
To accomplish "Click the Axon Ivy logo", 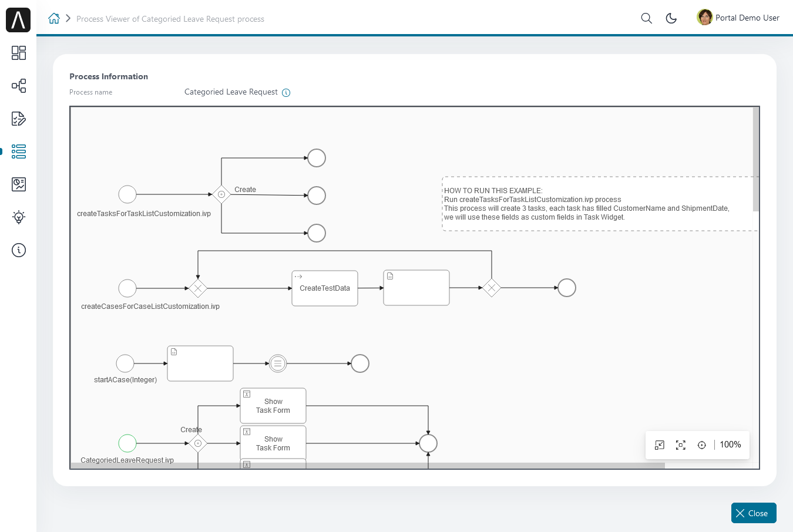I will pos(18,20).
